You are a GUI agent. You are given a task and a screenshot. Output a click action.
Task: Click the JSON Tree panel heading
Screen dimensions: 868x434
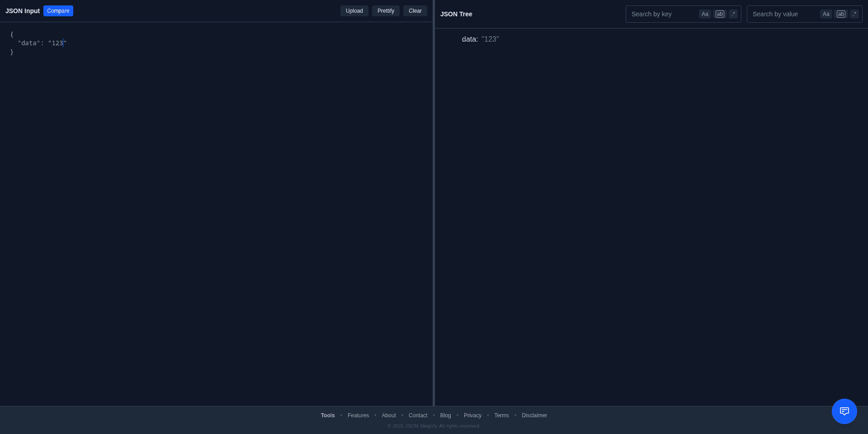456,14
